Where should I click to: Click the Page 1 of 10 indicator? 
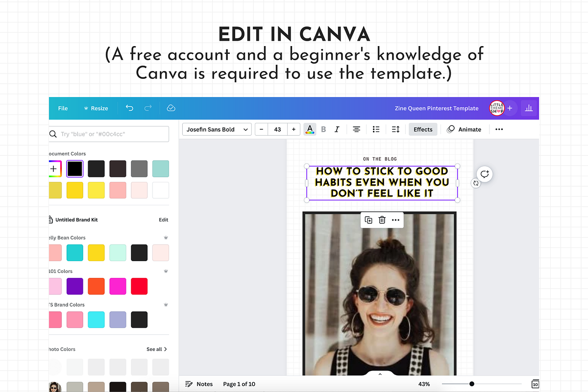click(x=239, y=384)
